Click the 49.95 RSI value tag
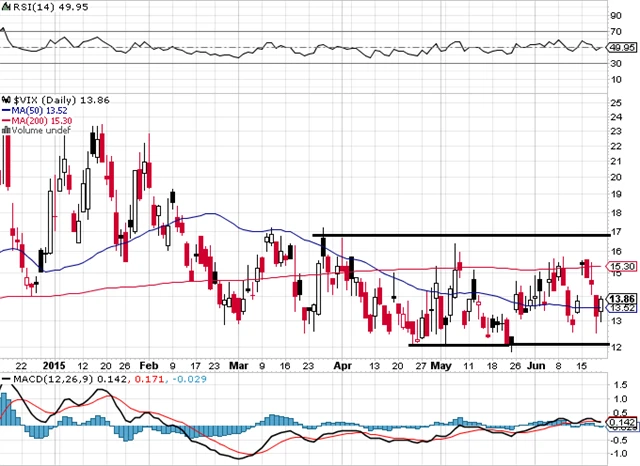This screenshot has height=466, width=640. coord(622,46)
